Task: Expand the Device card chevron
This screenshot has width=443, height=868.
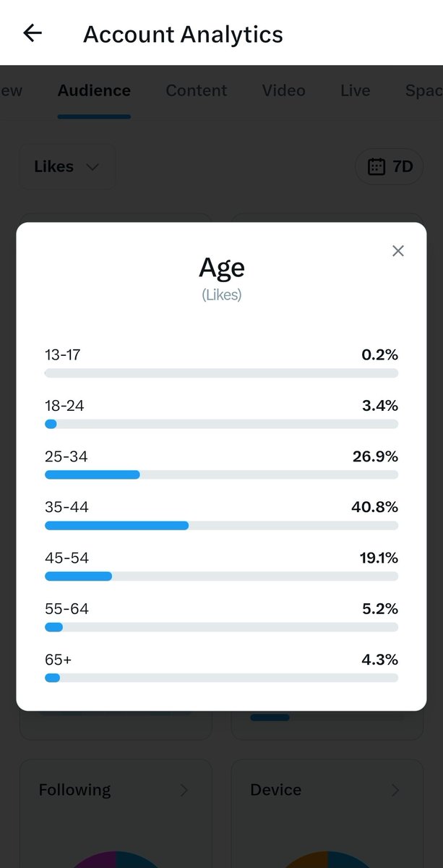Action: tap(395, 790)
